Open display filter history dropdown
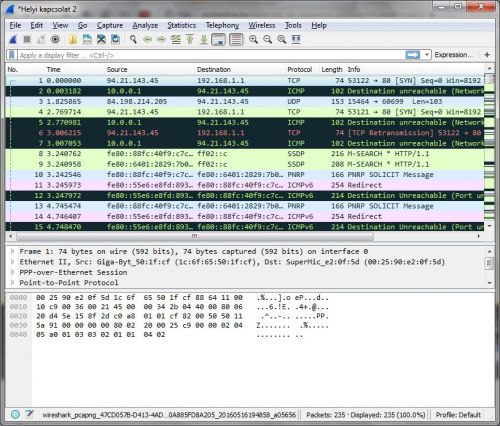Image resolution: width=500 pixels, height=426 pixels. pyautogui.click(x=426, y=55)
